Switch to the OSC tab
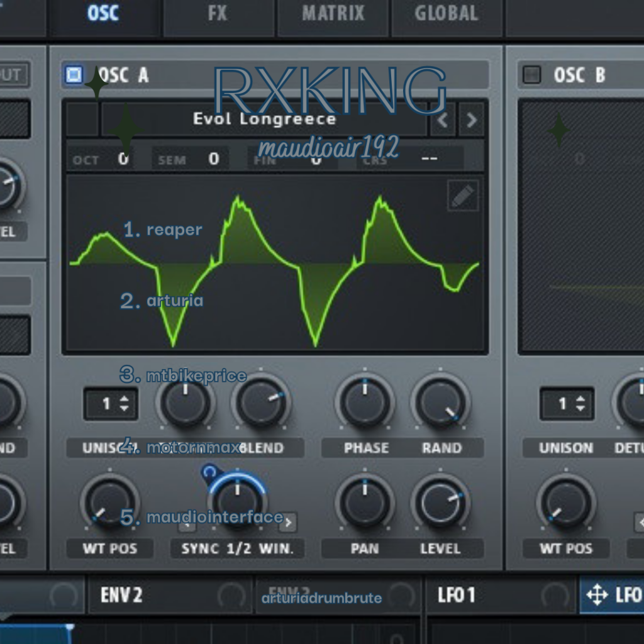 point(103,13)
